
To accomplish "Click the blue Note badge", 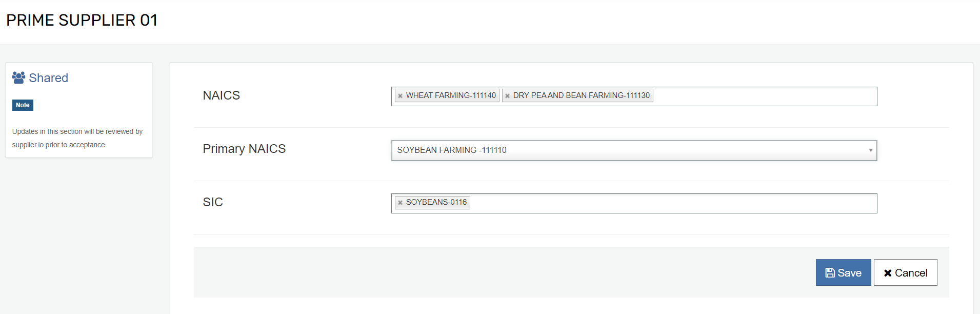I will click(x=23, y=105).
